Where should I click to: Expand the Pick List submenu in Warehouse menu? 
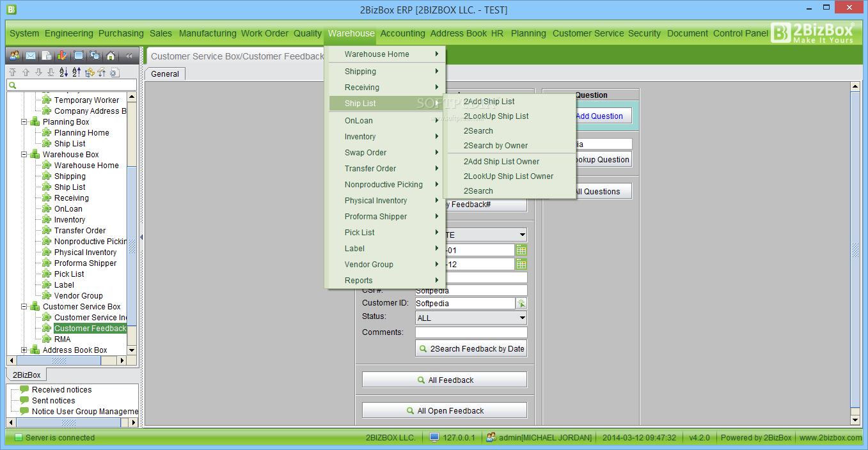pos(386,232)
